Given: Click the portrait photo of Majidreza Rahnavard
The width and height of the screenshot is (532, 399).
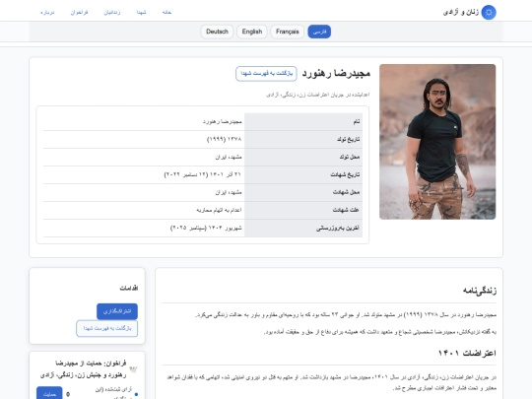Looking at the screenshot, I should [x=437, y=142].
